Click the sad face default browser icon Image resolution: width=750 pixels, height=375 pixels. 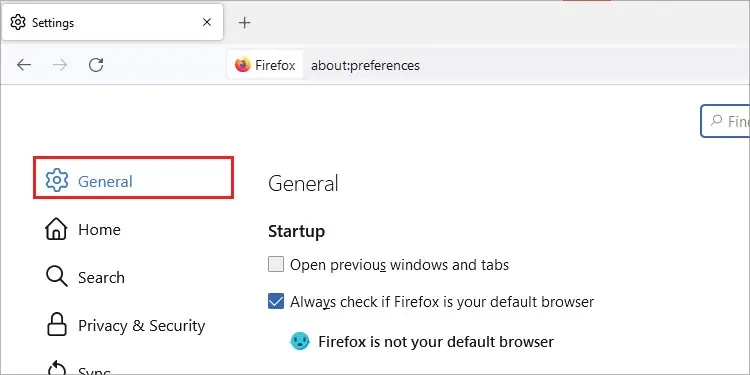pyautogui.click(x=300, y=342)
